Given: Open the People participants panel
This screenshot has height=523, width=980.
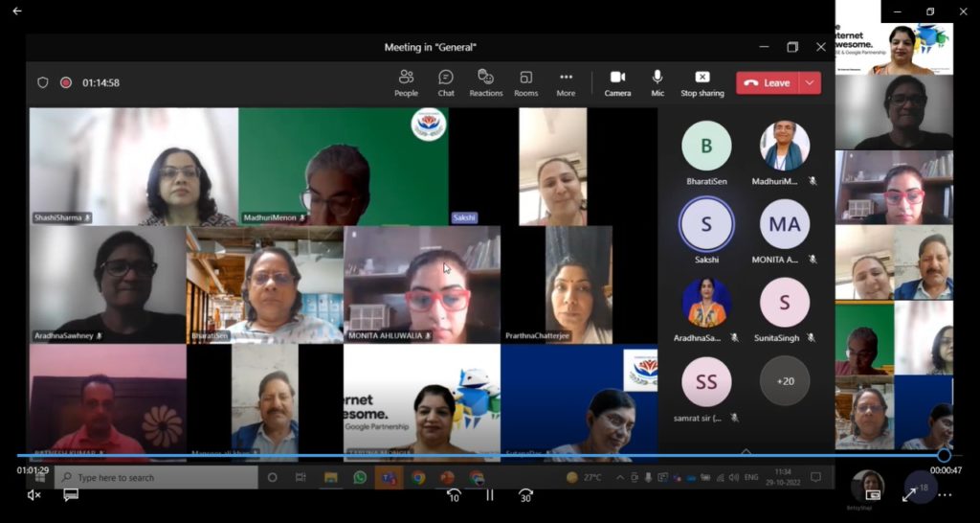Looking at the screenshot, I should click(406, 82).
